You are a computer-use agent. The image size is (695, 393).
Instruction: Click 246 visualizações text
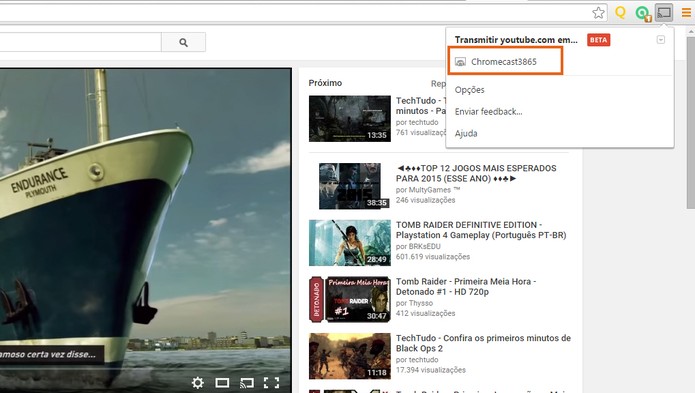pyautogui.click(x=426, y=200)
